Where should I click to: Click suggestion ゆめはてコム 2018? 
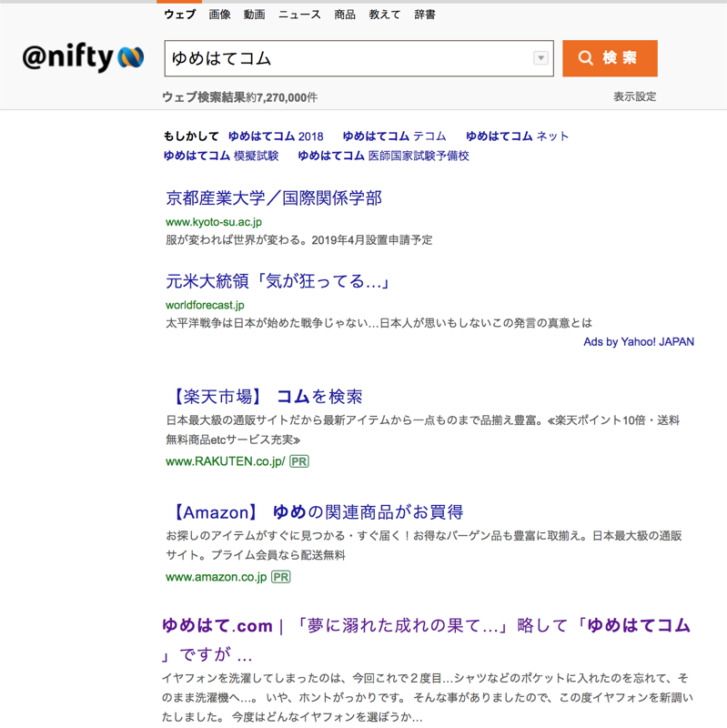pos(276,136)
